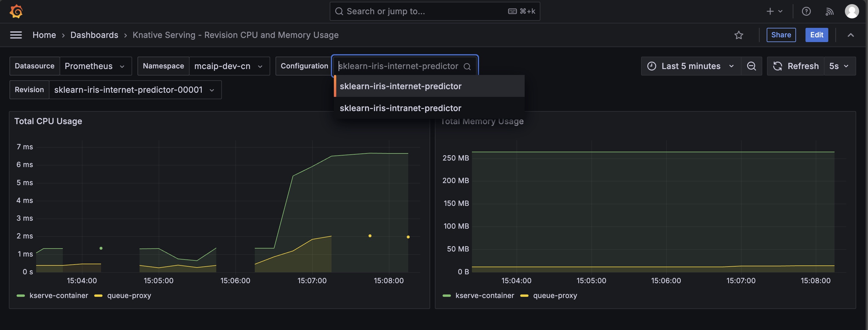868x330 pixels.
Task: Toggle queue-proxy series in CPU legend
Action: pos(129,296)
